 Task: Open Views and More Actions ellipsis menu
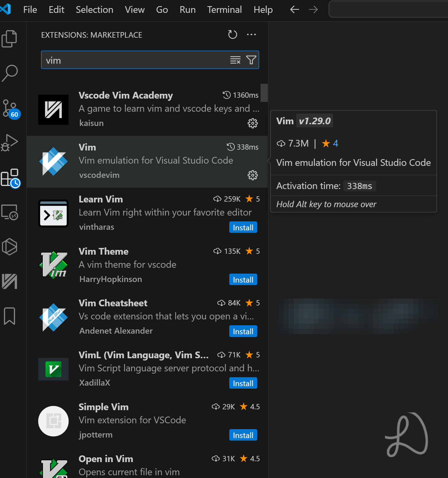click(x=251, y=35)
